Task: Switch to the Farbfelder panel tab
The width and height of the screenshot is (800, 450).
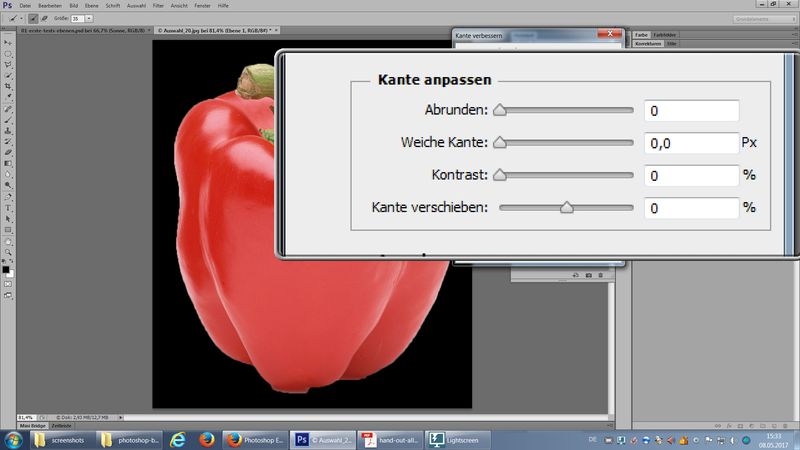Action: (x=664, y=35)
